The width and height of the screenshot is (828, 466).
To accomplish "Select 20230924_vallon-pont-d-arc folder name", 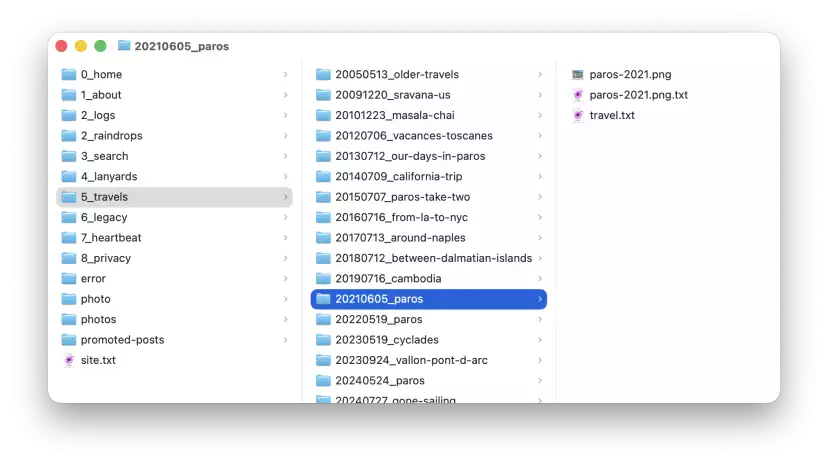I will click(411, 360).
